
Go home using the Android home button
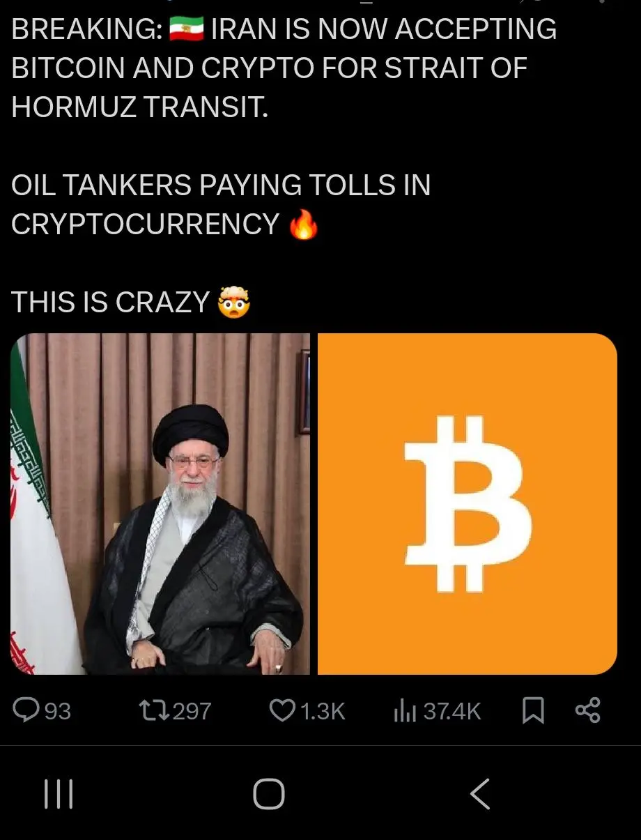[269, 794]
